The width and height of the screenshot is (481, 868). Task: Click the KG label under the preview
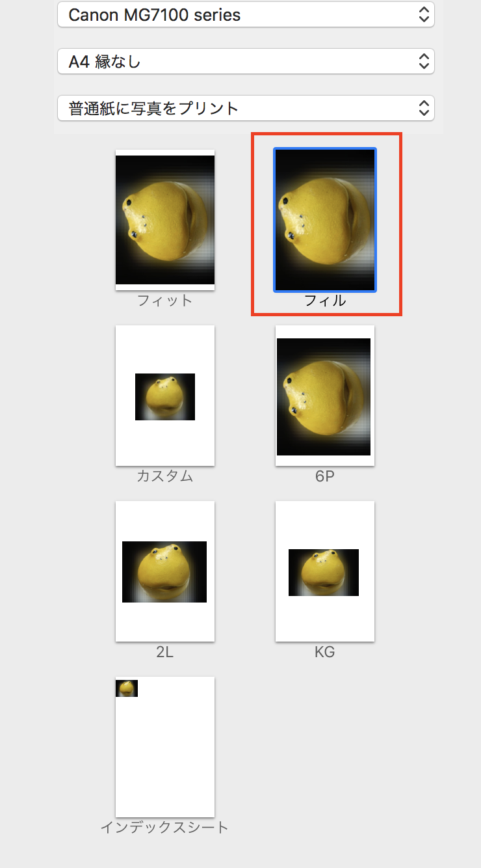[x=325, y=652]
